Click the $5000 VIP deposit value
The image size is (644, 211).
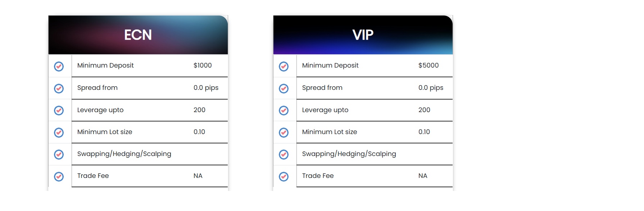tap(428, 65)
